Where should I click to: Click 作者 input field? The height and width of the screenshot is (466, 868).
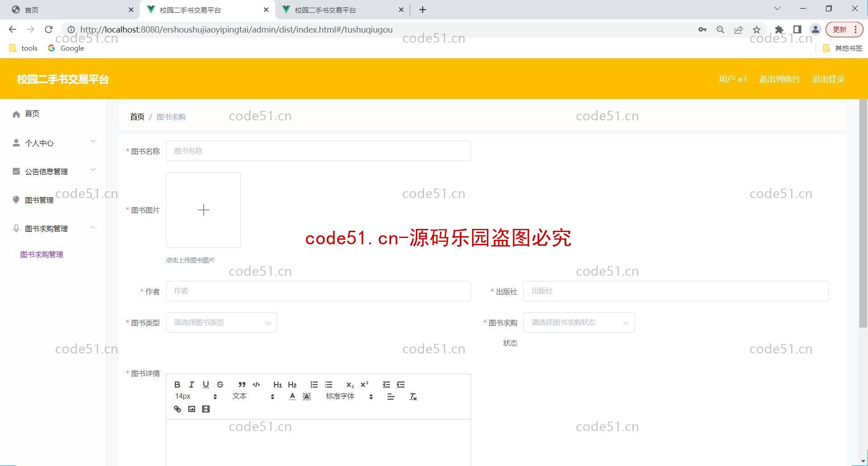[318, 291]
